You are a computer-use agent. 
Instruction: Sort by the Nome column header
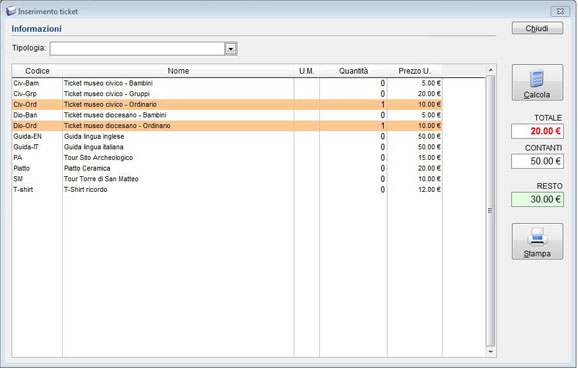pos(178,71)
